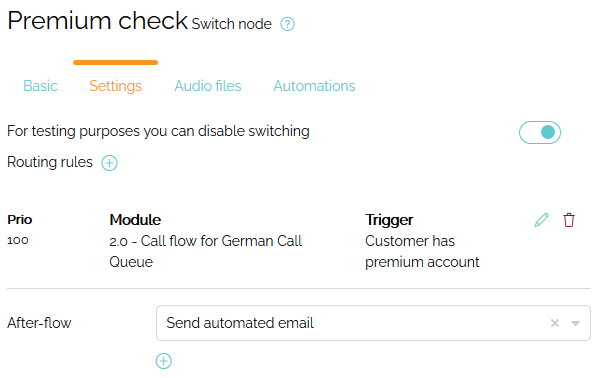The height and width of the screenshot is (378, 607).
Task: Go to the Automations tab
Action: coord(314,86)
